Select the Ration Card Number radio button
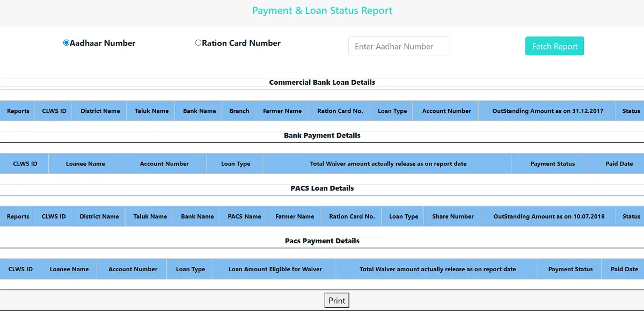 198,42
